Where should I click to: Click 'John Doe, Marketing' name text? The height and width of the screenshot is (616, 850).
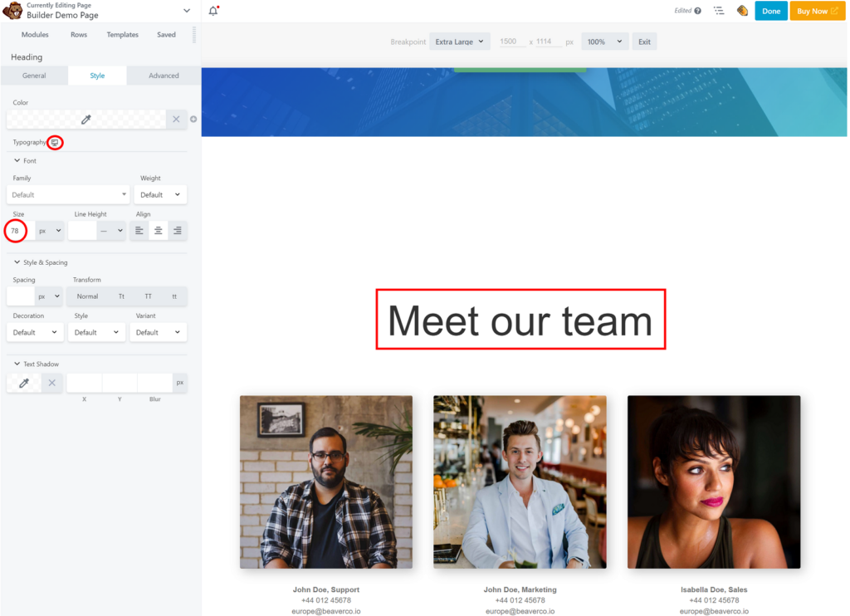[x=520, y=589]
